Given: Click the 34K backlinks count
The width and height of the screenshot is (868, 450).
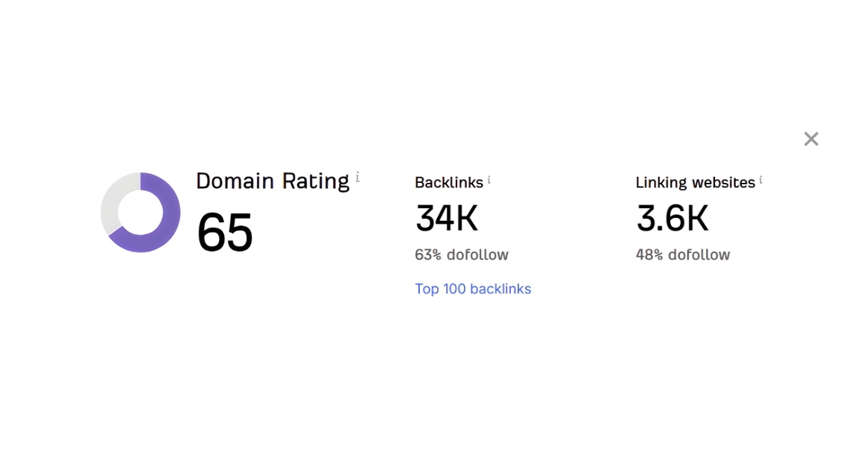Looking at the screenshot, I should pyautogui.click(x=447, y=218).
